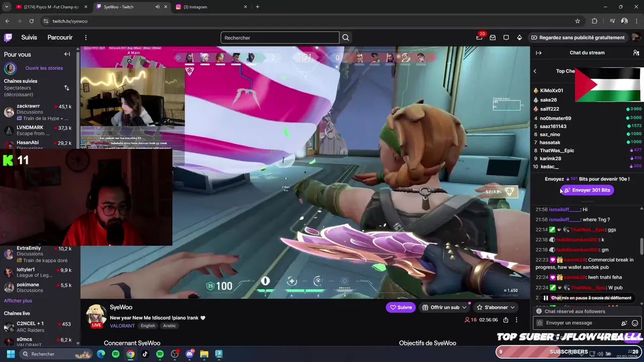Open loltyler1 channel in sidebar
Screen dimensions: 644x362
(x=38, y=273)
